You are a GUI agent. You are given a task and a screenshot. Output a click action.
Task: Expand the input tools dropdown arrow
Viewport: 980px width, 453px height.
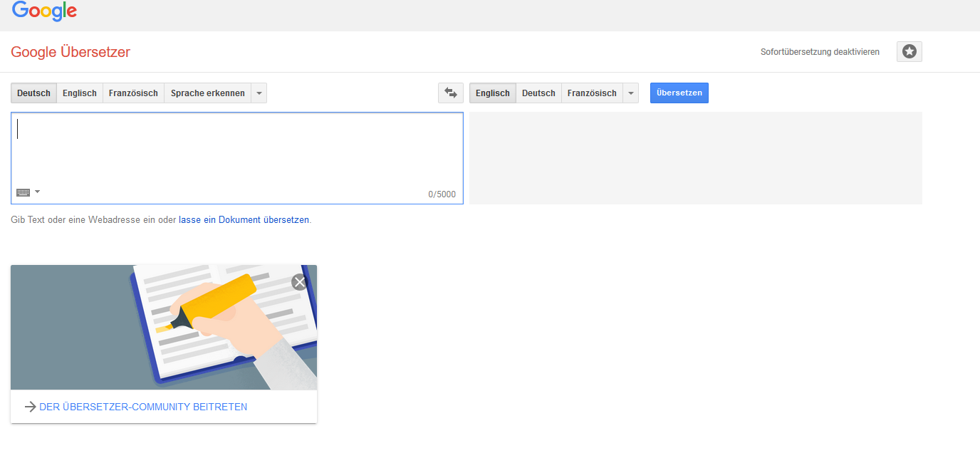pos(37,192)
